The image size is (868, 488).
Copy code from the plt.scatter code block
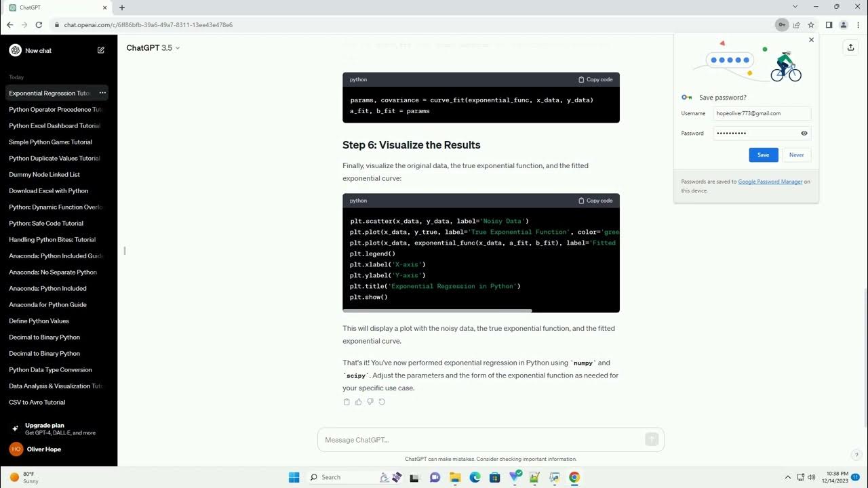point(595,201)
